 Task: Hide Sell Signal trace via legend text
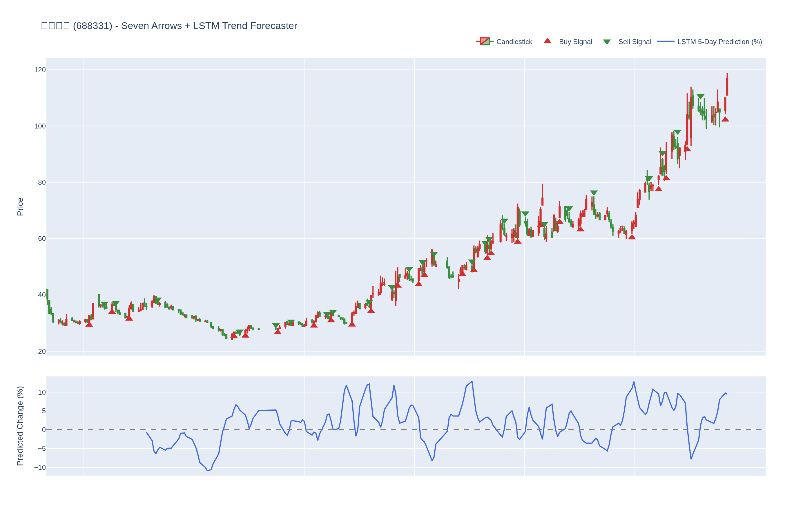(x=635, y=42)
